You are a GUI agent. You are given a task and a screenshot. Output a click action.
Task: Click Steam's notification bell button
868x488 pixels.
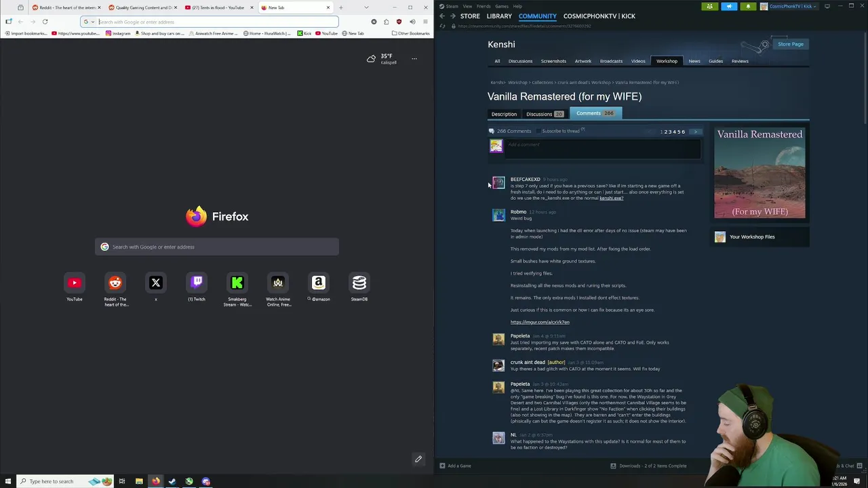point(748,6)
